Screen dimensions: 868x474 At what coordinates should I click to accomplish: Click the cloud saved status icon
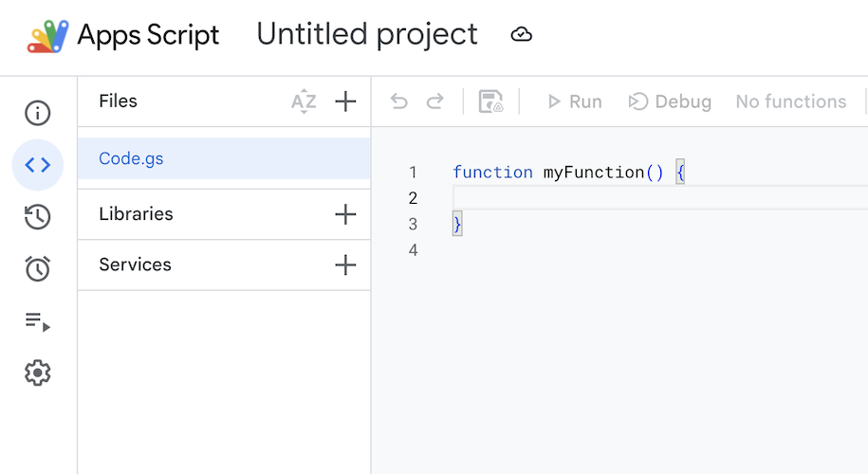click(521, 35)
